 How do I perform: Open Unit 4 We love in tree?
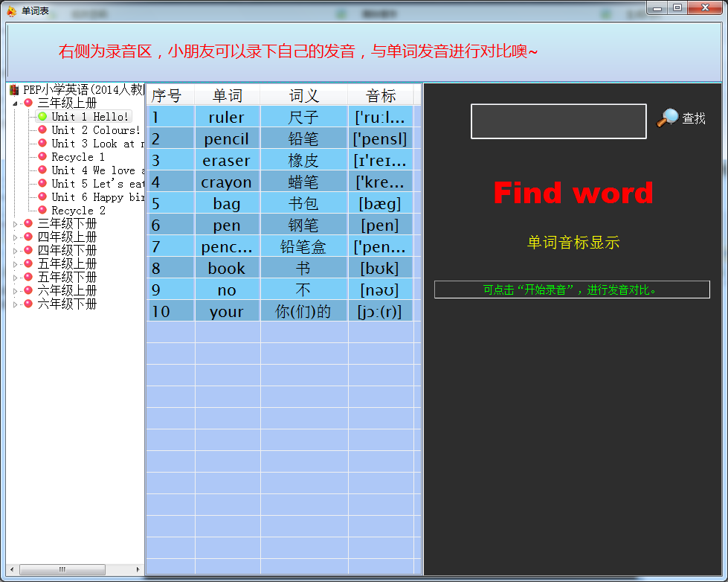(x=93, y=170)
